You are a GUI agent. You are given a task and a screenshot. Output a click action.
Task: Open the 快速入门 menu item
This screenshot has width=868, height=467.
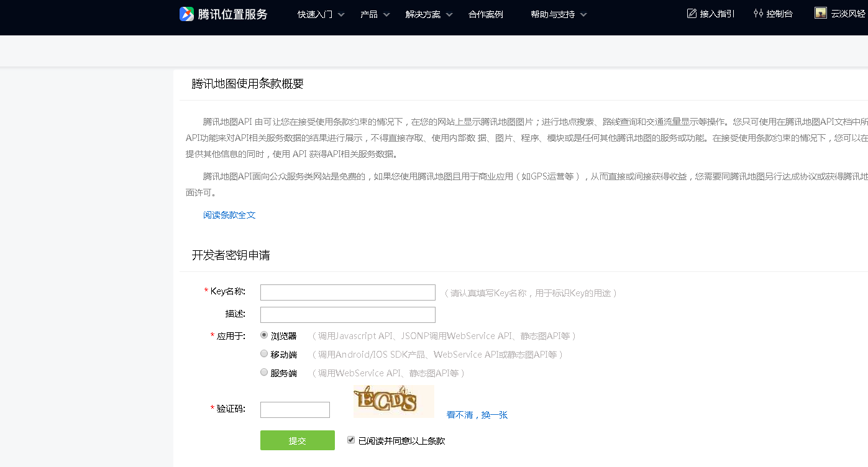click(315, 14)
